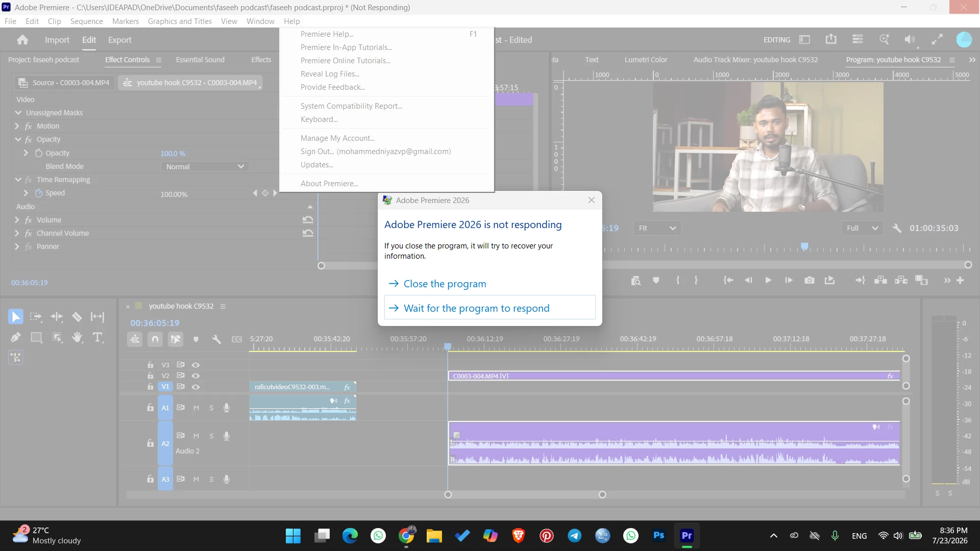Select the Rectangle tool
Image resolution: width=980 pixels, height=551 pixels.
click(36, 337)
